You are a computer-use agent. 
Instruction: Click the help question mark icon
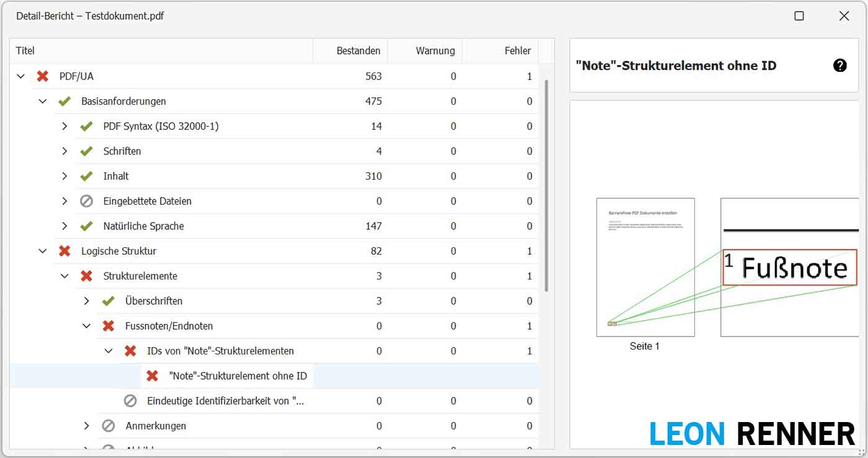point(839,66)
